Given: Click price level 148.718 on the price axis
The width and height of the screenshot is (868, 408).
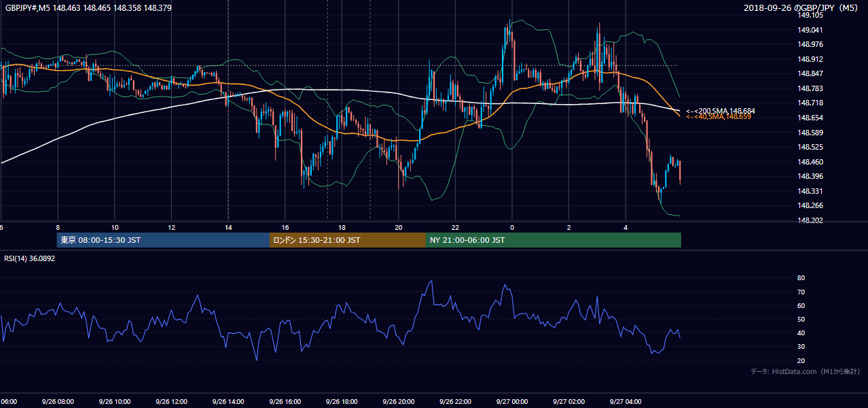Looking at the screenshot, I should (x=810, y=103).
